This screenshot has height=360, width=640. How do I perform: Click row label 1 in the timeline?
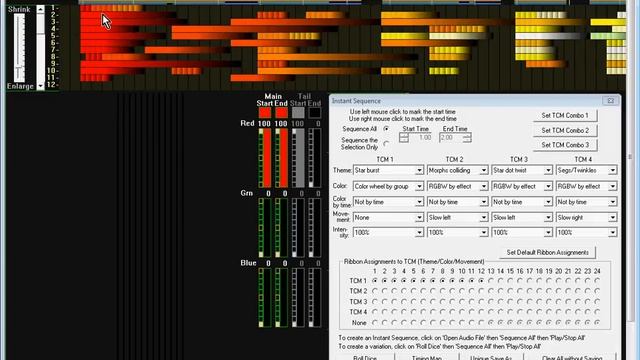pyautogui.click(x=53, y=8)
